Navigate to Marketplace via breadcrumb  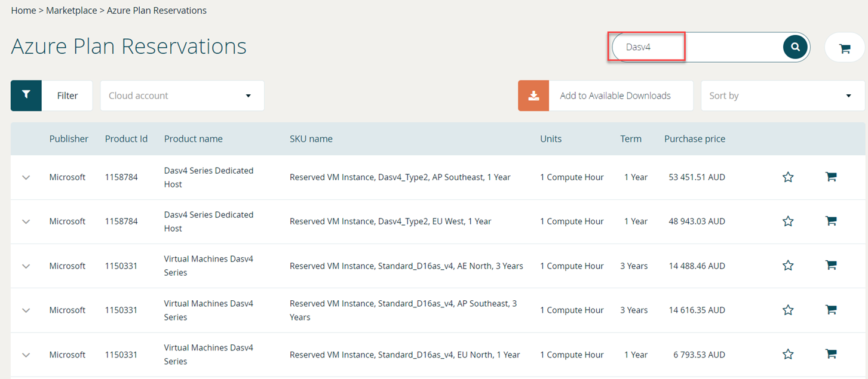71,10
